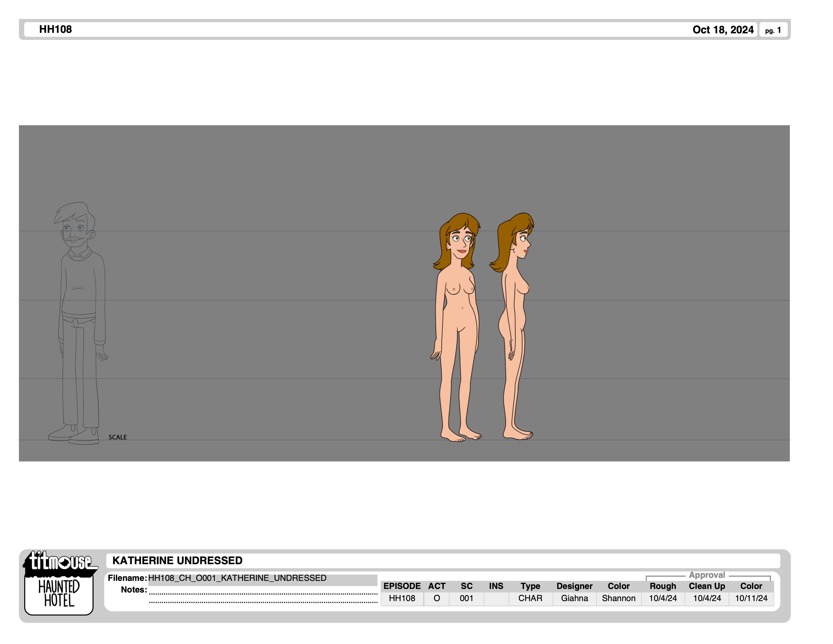Screen dimensions: 833x644
Task: Click the SCALE label text
Action: click(117, 437)
